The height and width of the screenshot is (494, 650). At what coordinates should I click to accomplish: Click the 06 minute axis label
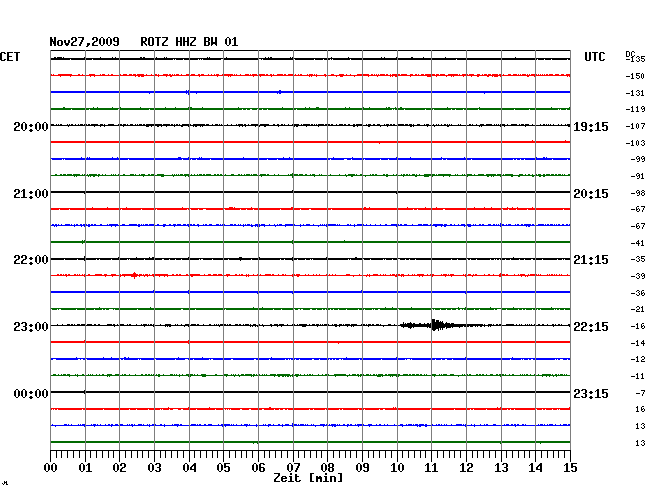[258, 468]
